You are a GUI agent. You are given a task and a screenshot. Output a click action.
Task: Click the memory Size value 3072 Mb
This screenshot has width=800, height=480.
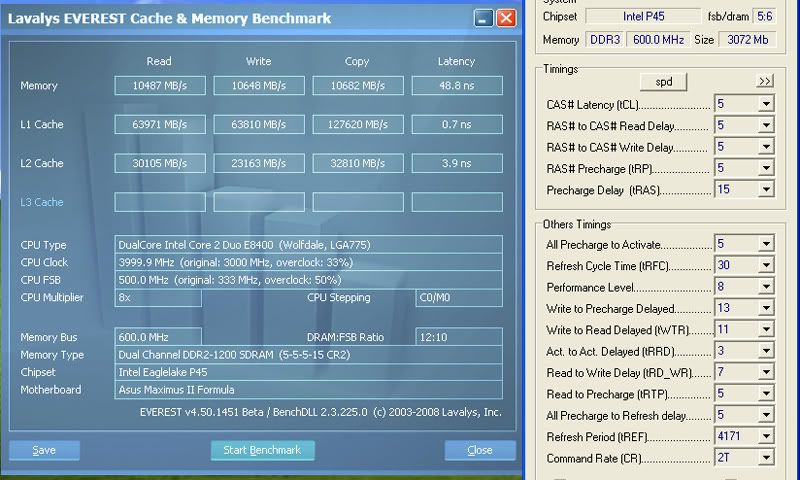tap(747, 39)
